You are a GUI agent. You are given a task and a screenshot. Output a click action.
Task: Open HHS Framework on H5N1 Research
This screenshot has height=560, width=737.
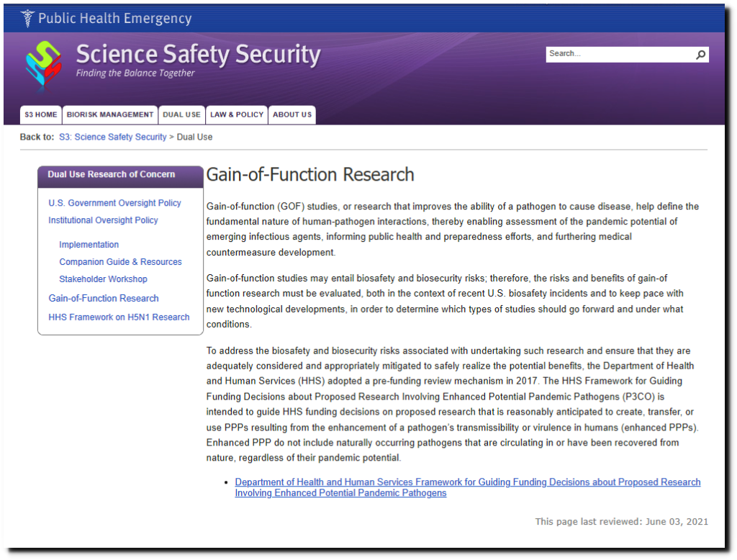[x=119, y=317]
